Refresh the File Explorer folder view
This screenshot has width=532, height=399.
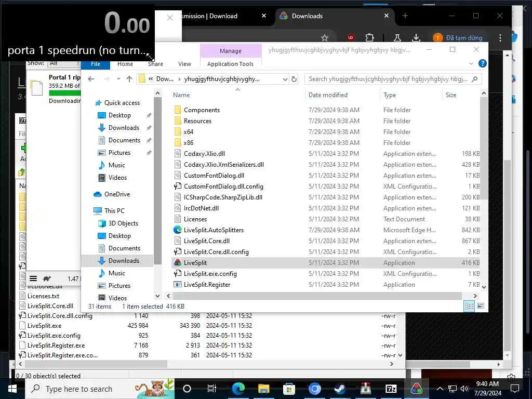coord(294,79)
